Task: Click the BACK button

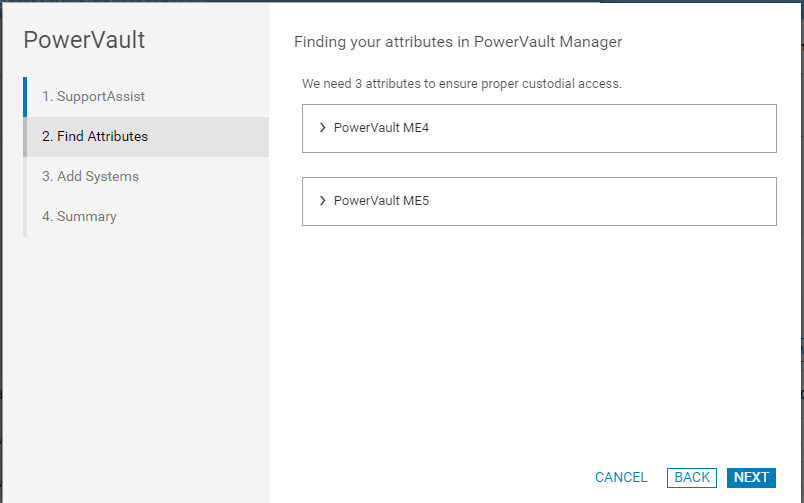Action: [x=692, y=478]
